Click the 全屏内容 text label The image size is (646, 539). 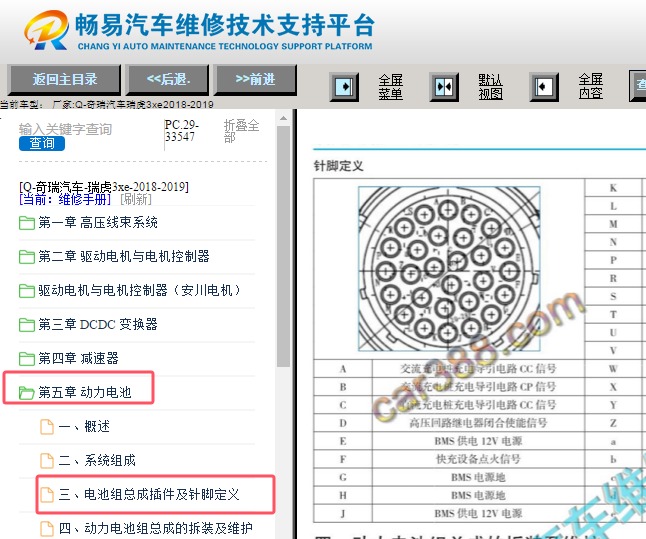click(590, 86)
